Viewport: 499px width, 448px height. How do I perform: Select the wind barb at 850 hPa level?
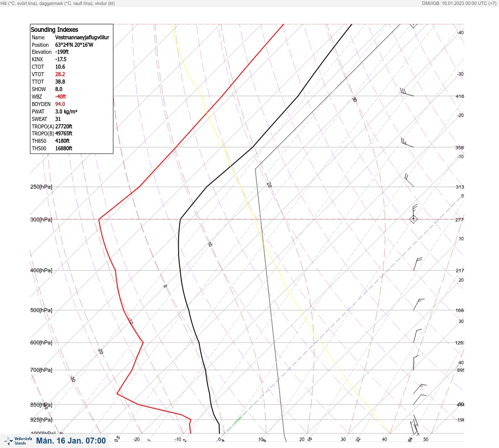pyautogui.click(x=420, y=399)
